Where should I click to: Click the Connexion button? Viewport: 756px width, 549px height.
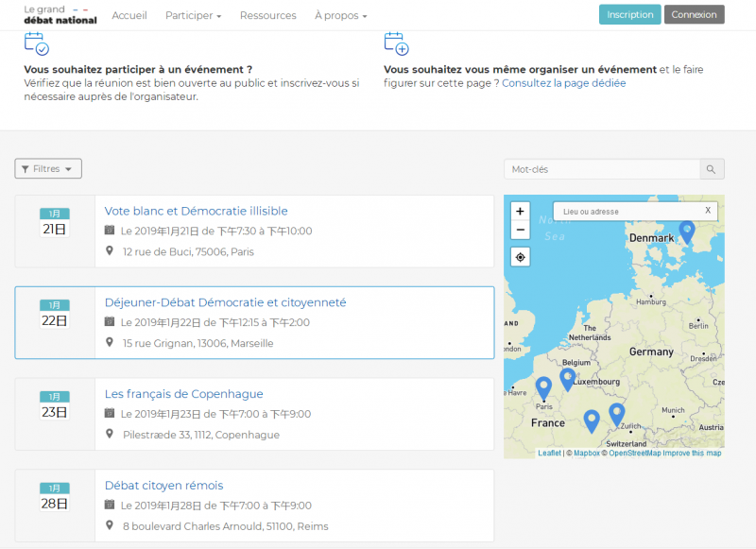point(694,15)
